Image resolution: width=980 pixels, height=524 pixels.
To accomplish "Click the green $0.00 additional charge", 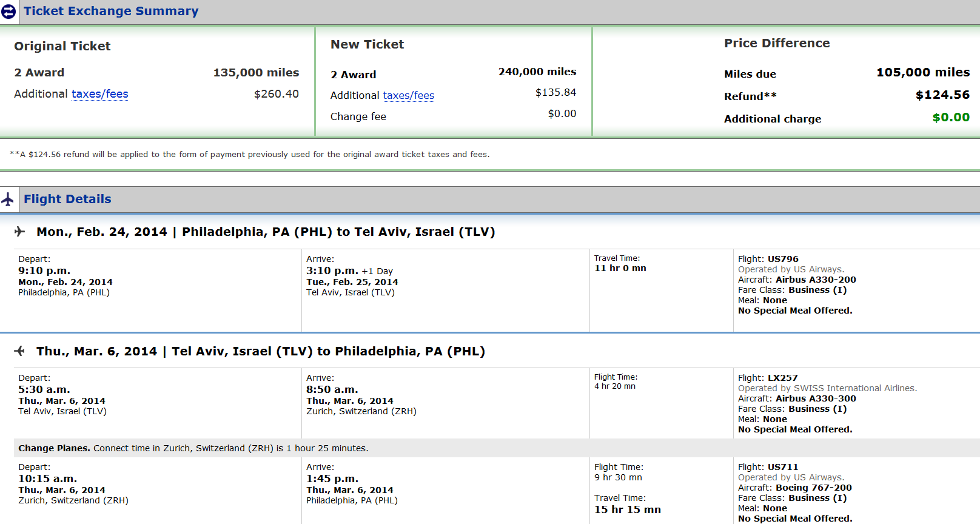I will point(951,117).
